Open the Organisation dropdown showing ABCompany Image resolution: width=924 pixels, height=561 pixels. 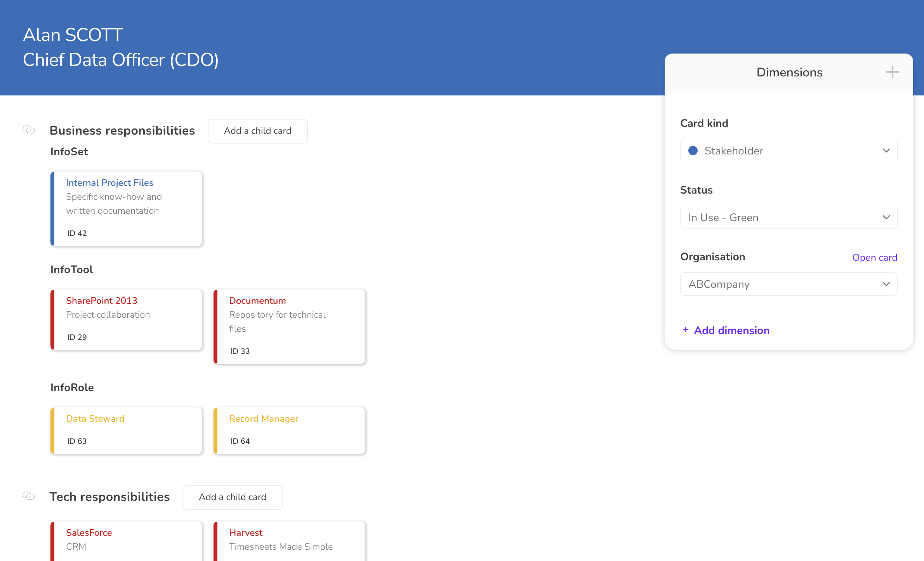789,284
